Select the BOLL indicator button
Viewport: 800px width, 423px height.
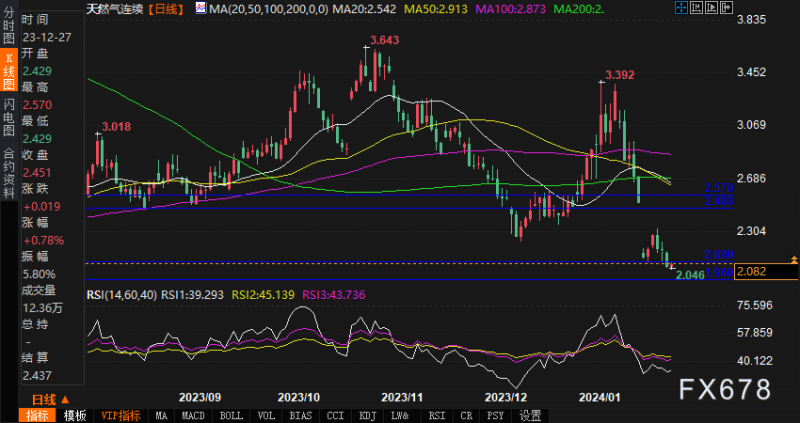click(231, 415)
